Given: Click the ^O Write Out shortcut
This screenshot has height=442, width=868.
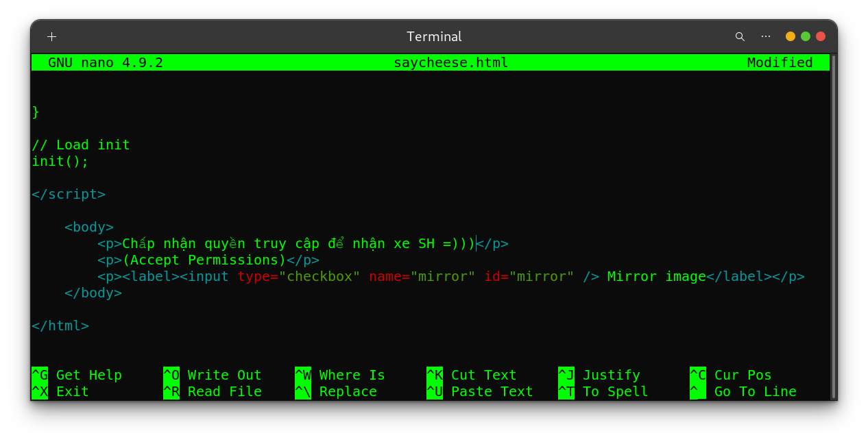Looking at the screenshot, I should (213, 375).
